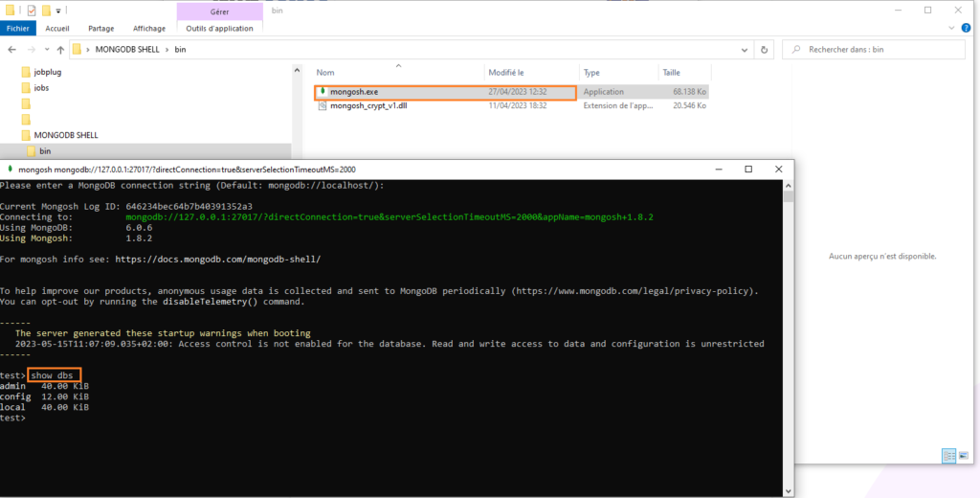Minimize the mongosh console window
980x498 pixels.
(x=719, y=169)
